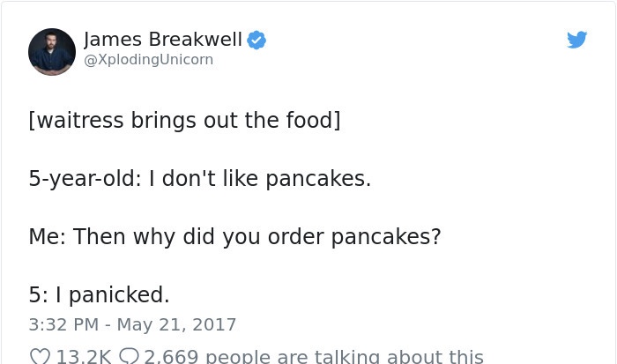The width and height of the screenshot is (617, 364).
Task: Open '2,669 people are talking about this'
Action: point(314,357)
